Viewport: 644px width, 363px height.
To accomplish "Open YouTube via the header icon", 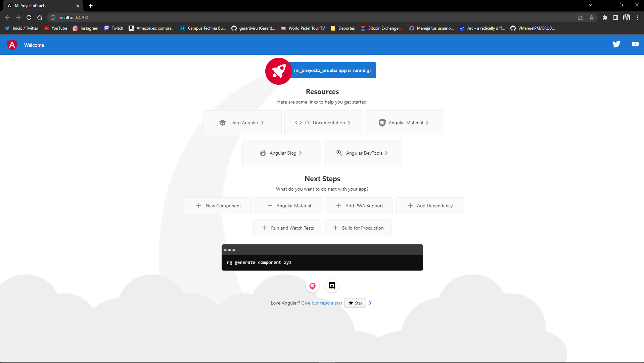I will click(x=635, y=44).
